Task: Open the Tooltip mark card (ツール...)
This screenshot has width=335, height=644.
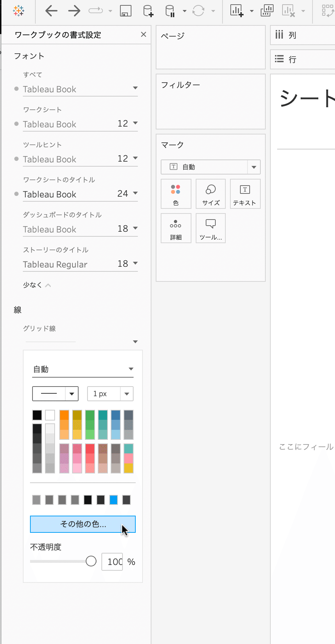Action: pyautogui.click(x=211, y=228)
